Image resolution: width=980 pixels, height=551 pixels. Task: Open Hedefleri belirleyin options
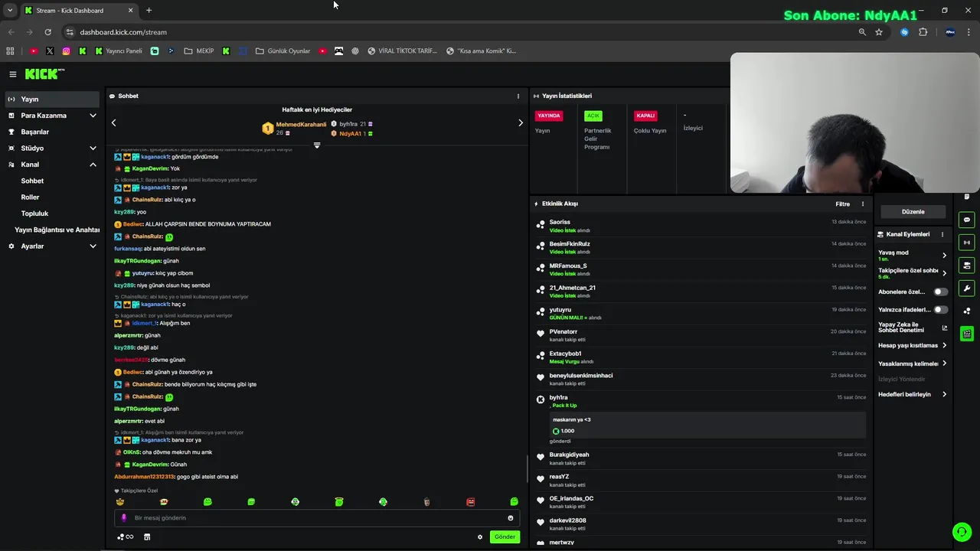coord(912,394)
